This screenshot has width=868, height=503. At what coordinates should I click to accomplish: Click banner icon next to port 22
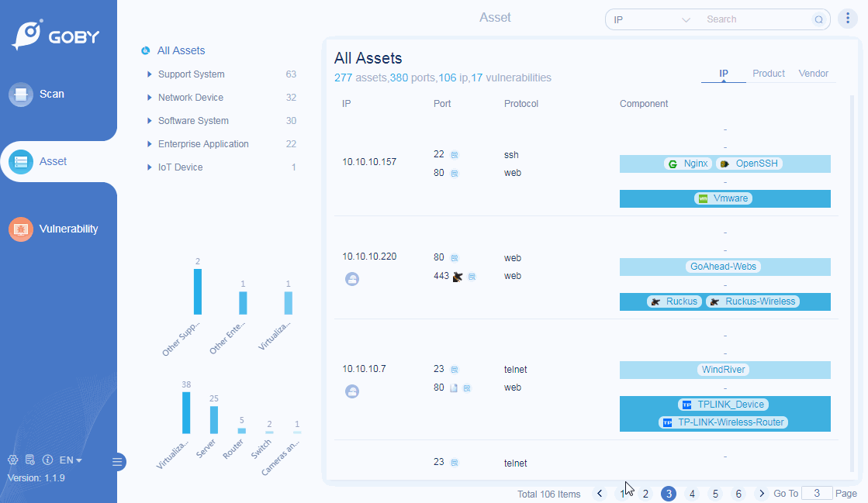455,155
